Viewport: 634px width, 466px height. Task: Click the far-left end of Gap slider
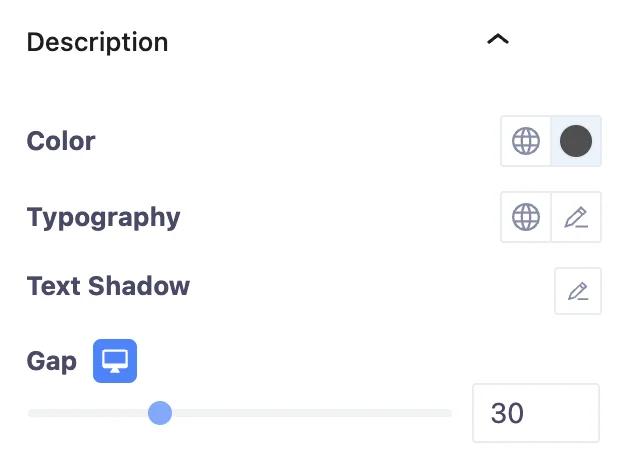click(x=31, y=413)
